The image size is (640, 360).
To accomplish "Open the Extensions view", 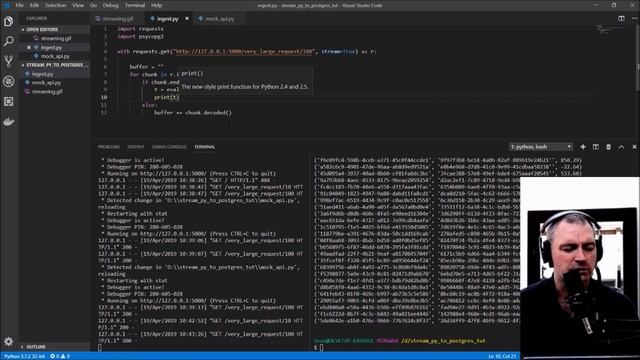I will point(9,101).
